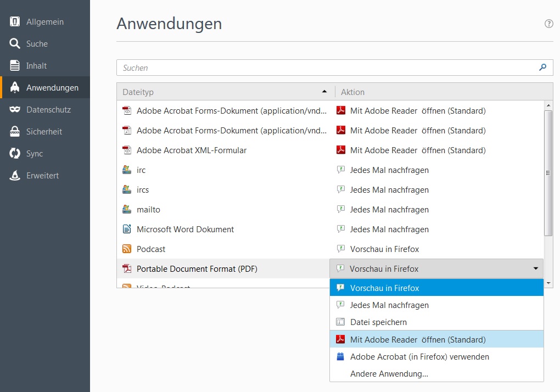Viewport: 560px width, 392px height.
Task: Click the list scrollbar up arrow
Action: point(548,105)
